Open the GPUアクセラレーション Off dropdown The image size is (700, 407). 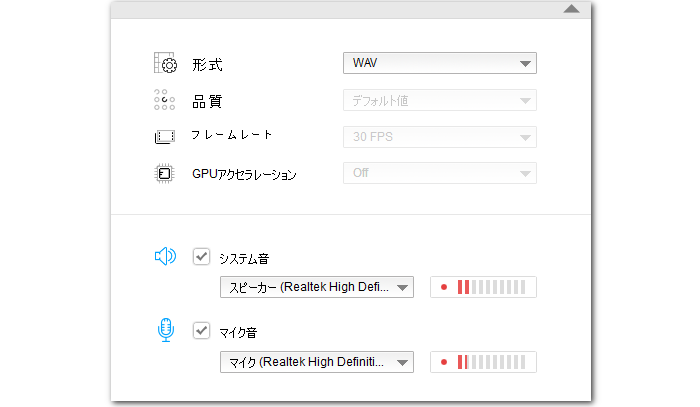point(439,173)
